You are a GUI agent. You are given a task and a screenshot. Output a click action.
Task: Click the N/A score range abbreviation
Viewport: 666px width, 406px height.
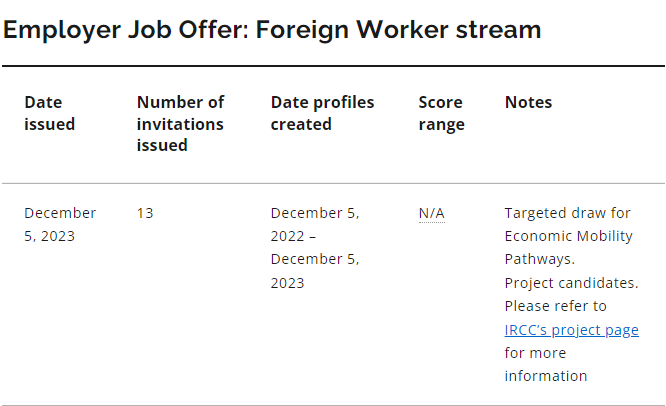[431, 213]
